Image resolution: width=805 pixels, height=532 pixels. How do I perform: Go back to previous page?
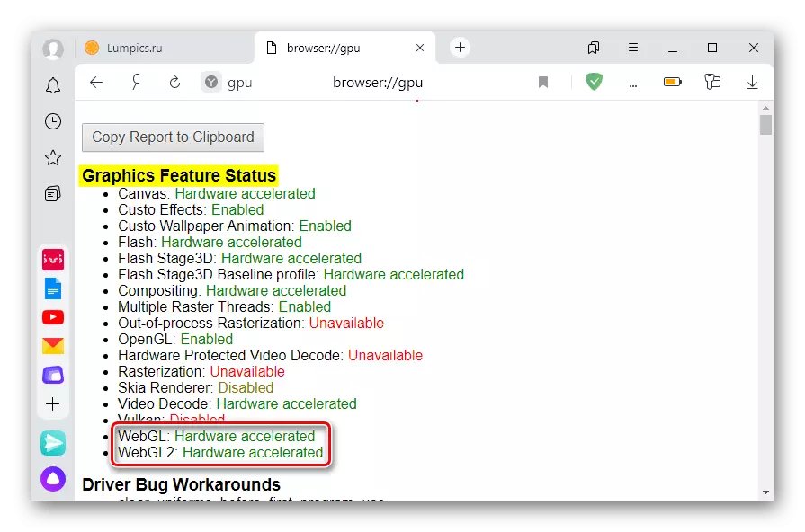[96, 82]
